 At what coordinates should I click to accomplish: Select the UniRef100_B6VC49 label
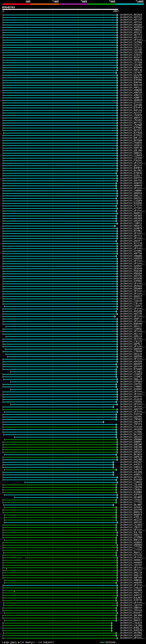[x=131, y=85]
